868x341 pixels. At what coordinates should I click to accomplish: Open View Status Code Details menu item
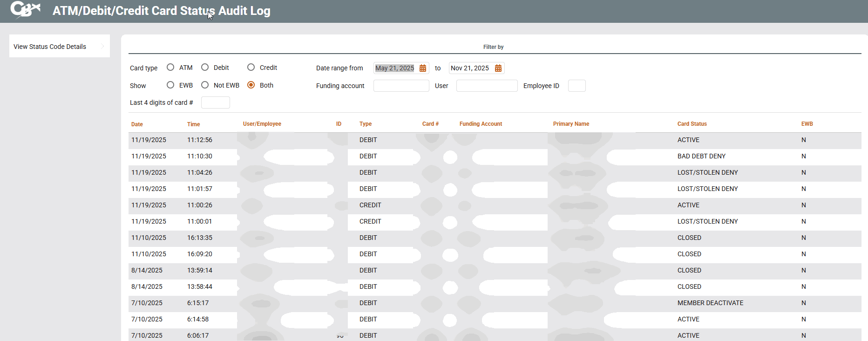pos(50,47)
